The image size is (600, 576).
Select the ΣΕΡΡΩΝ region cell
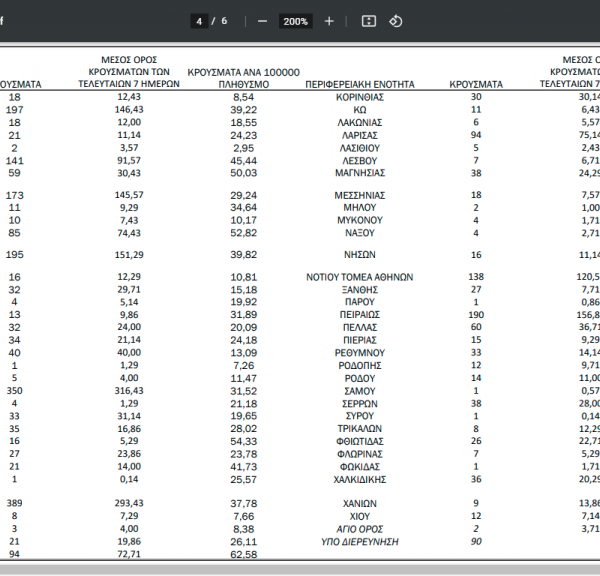tap(360, 404)
